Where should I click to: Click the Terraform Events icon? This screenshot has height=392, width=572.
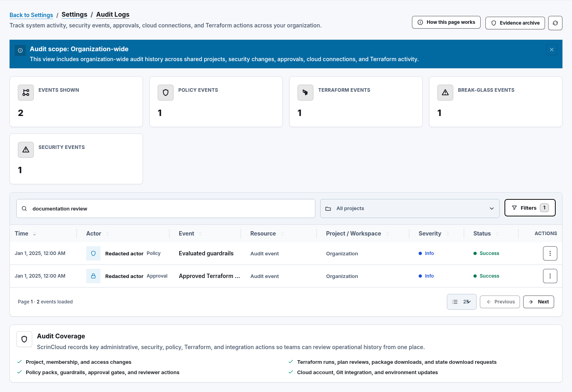[x=305, y=93]
